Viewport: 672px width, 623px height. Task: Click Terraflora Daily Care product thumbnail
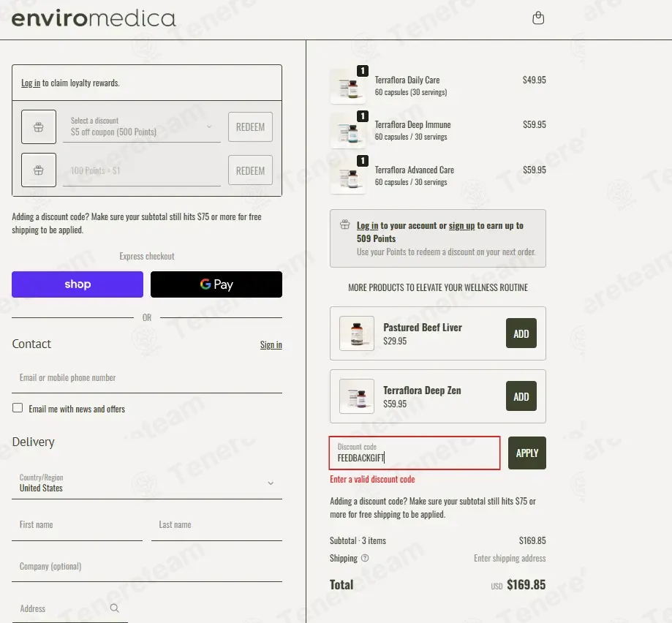(x=347, y=86)
